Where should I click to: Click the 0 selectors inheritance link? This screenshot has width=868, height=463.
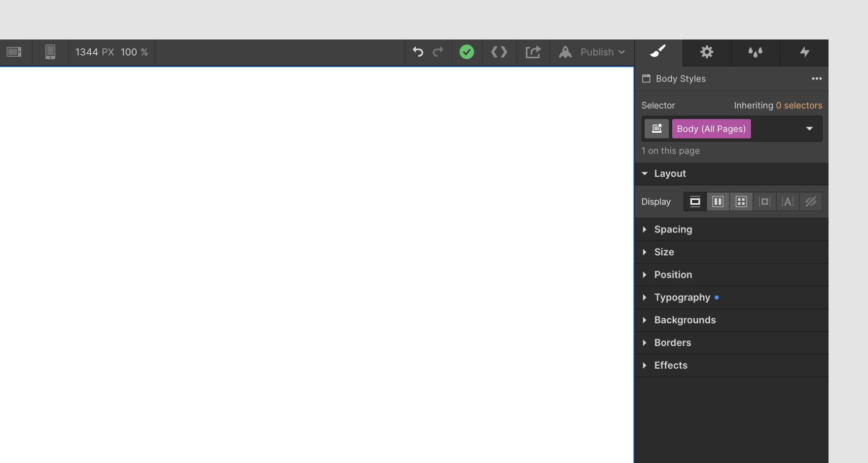tap(798, 105)
